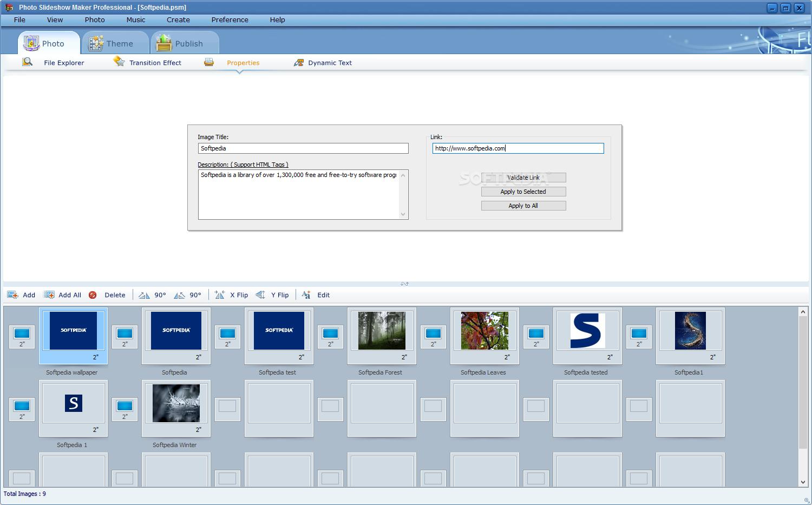Click the Dynamic Text icon

[x=299, y=63]
